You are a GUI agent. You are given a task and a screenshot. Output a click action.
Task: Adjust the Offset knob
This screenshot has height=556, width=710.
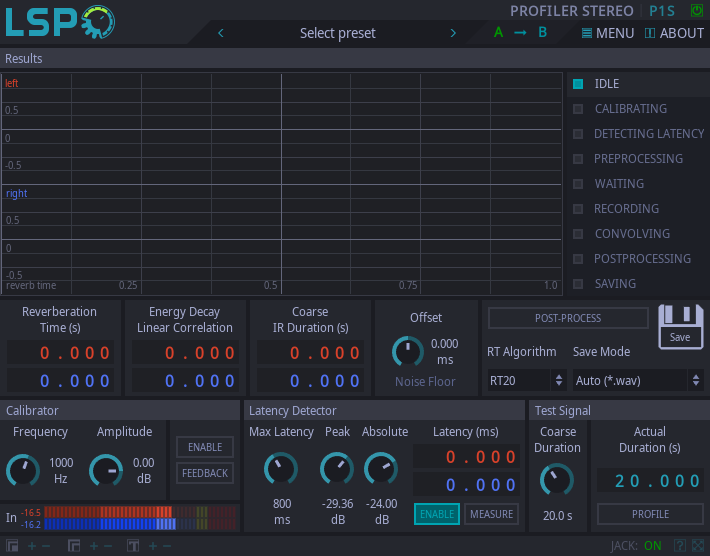408,351
